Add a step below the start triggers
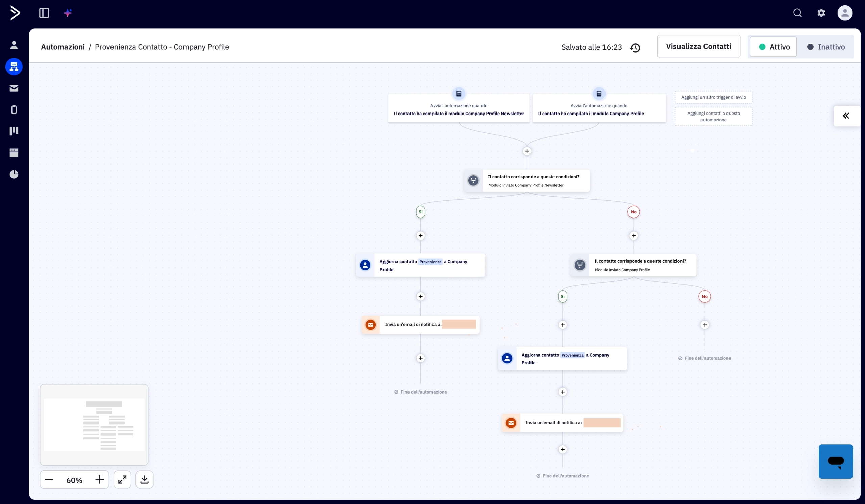 527,151
